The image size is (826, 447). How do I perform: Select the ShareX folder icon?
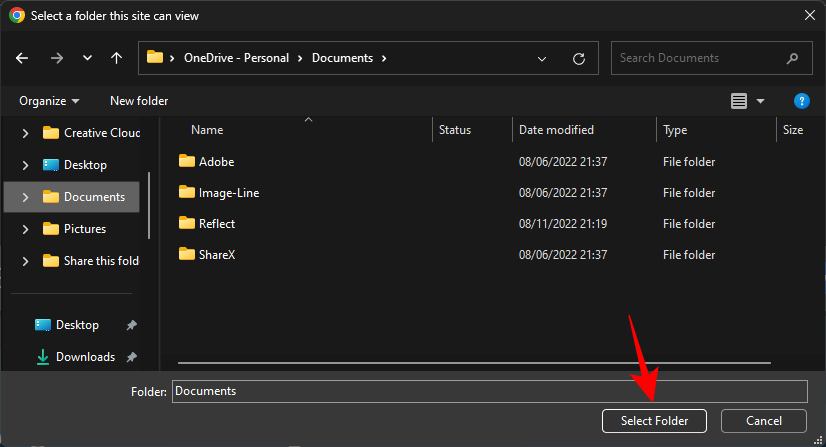[x=186, y=254]
